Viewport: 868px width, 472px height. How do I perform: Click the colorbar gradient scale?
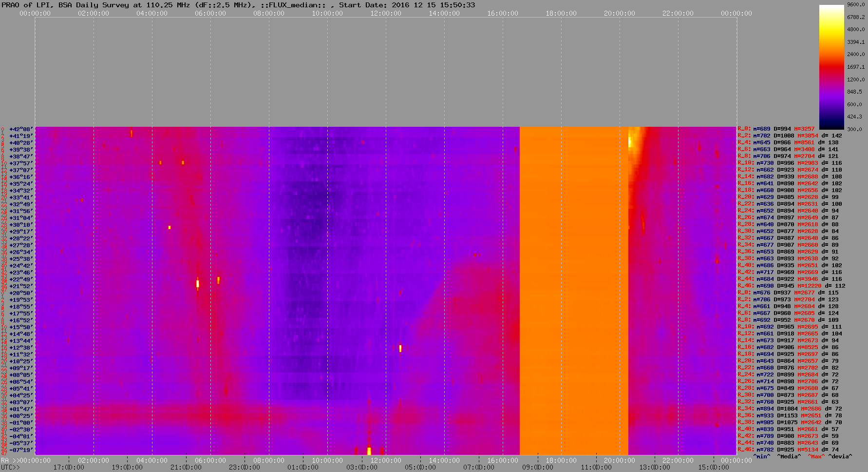coord(831,67)
